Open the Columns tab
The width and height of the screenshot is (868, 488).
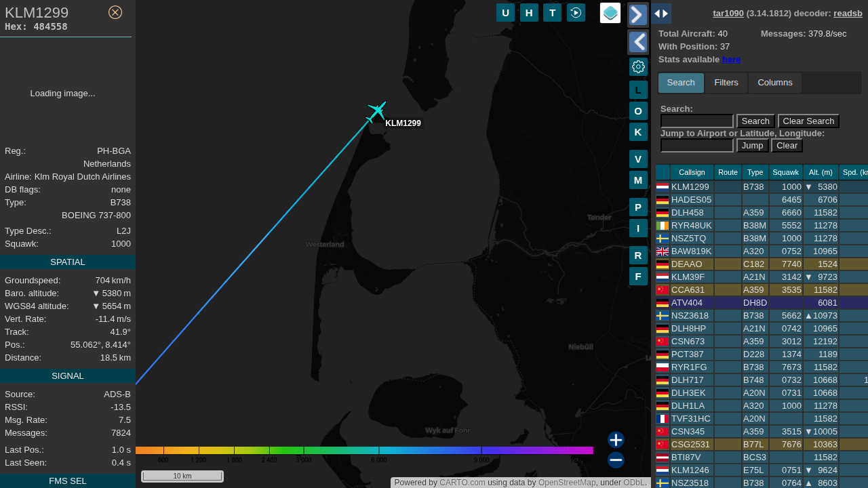(775, 83)
